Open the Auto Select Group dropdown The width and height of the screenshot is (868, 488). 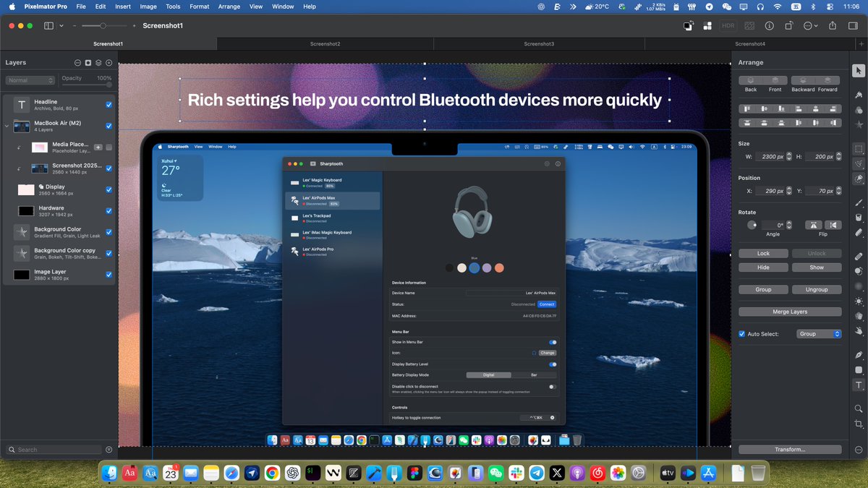click(x=819, y=334)
